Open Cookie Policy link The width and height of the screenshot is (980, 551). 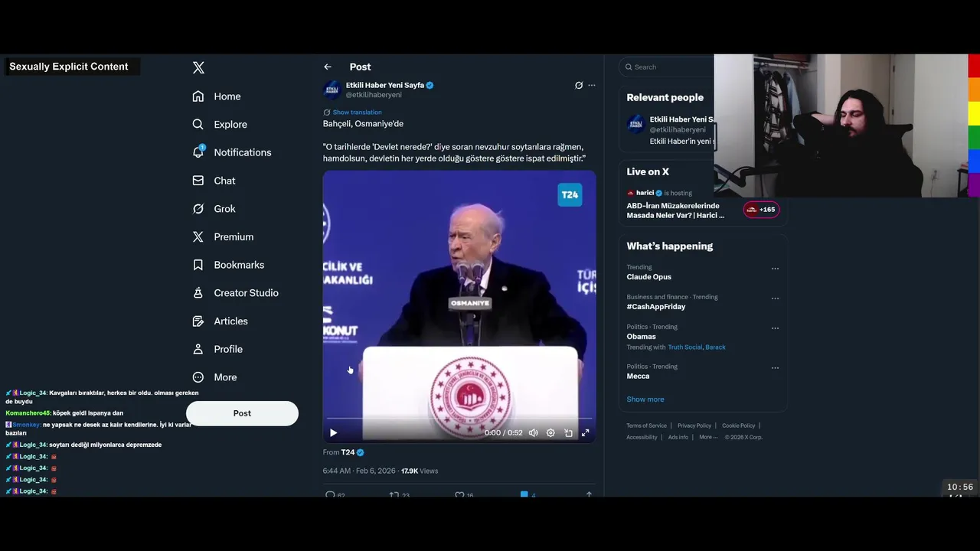739,426
